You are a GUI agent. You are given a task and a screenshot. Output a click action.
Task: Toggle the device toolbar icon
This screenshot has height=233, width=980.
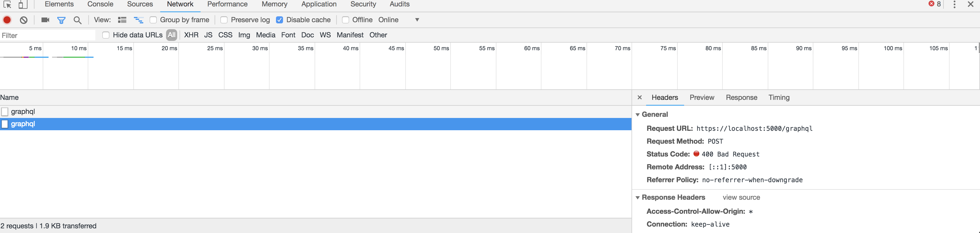pyautogui.click(x=23, y=5)
